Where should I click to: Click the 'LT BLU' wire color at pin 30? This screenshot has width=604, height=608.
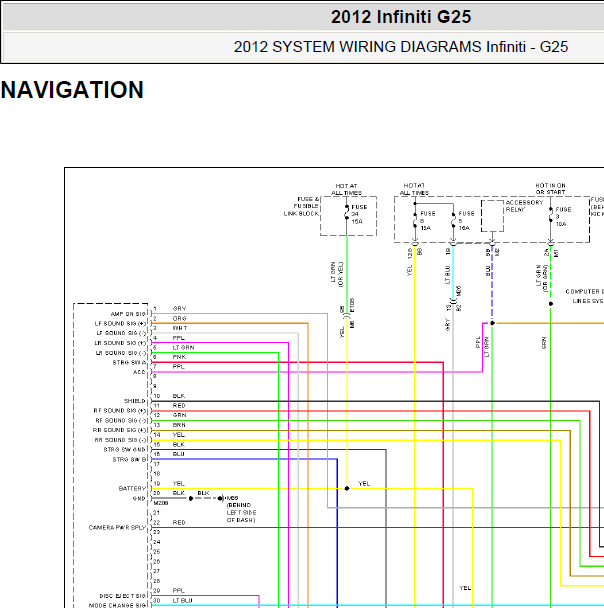point(183,601)
